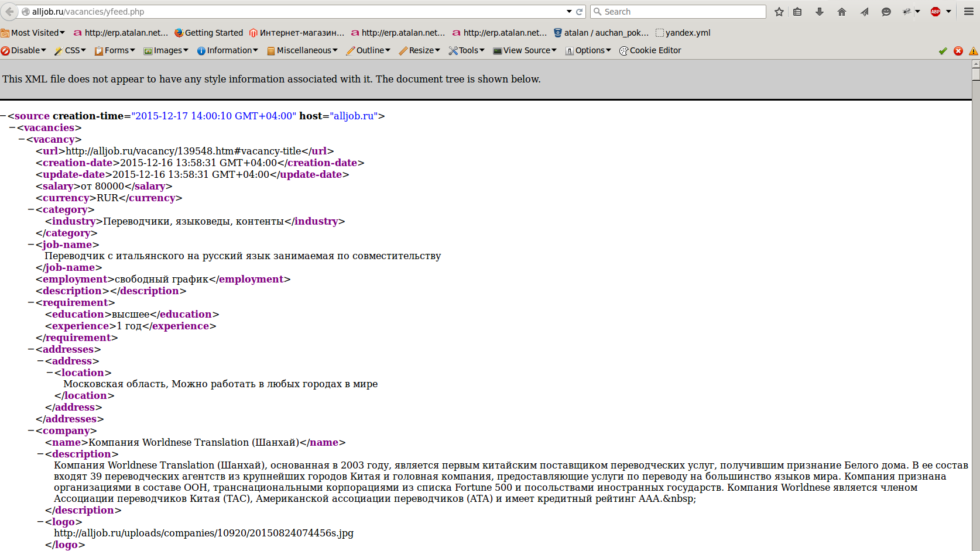
Task: Open the Outline dropdown menu
Action: [x=368, y=50]
